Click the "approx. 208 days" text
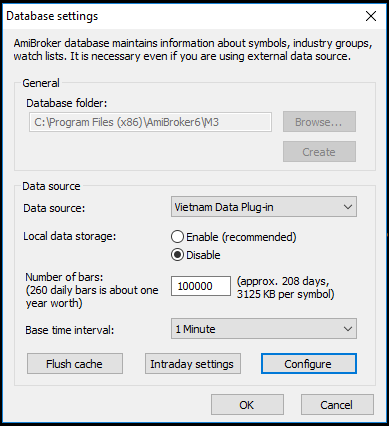 click(x=283, y=282)
